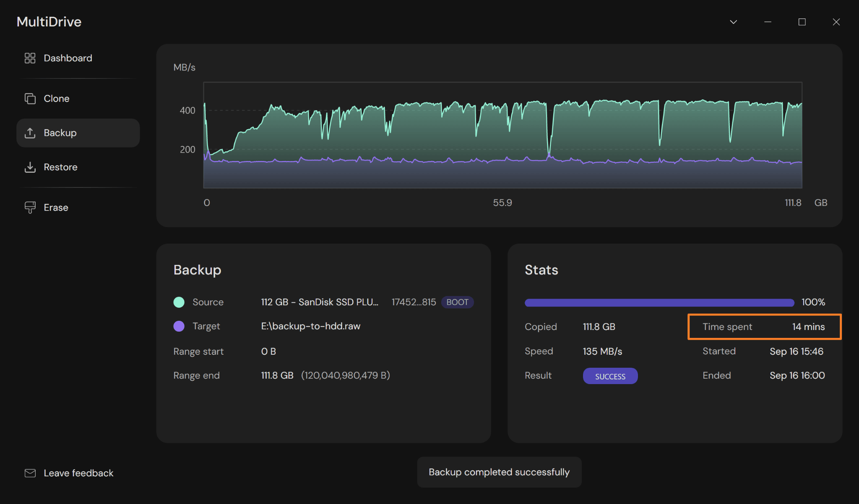Click the 'Backup' panel heading
The height and width of the screenshot is (504, 859).
coord(198,270)
